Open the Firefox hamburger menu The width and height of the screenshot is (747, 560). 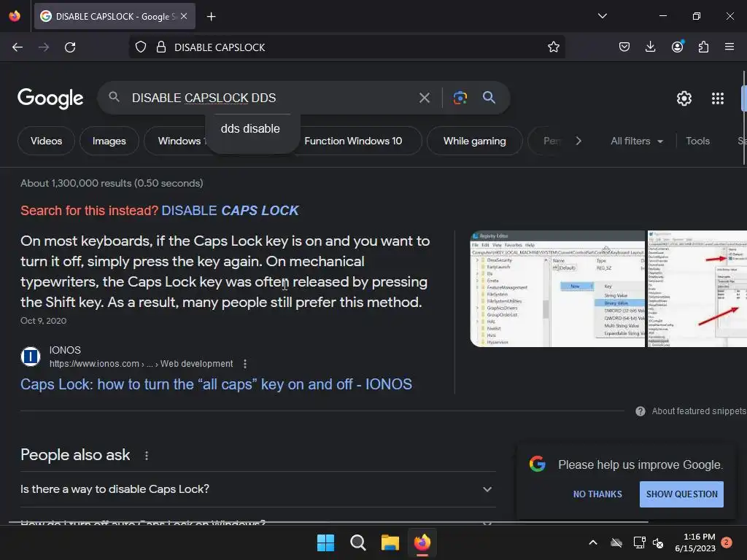[729, 47]
